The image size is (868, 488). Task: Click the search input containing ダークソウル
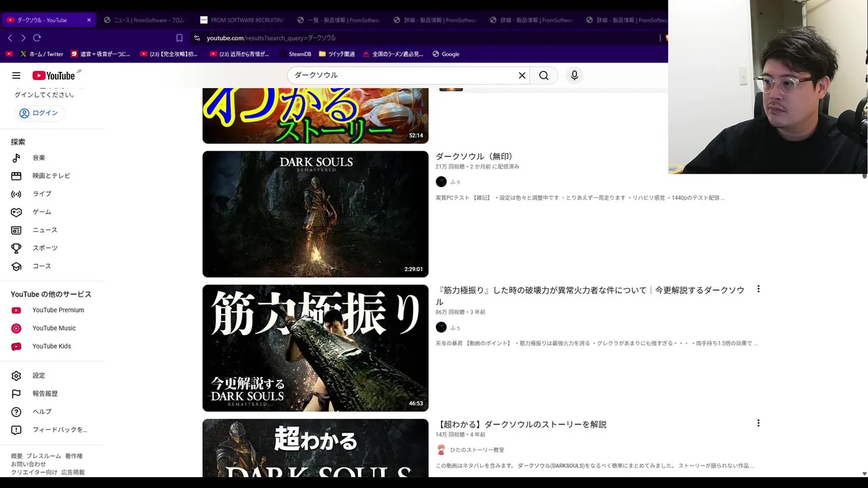coord(403,75)
